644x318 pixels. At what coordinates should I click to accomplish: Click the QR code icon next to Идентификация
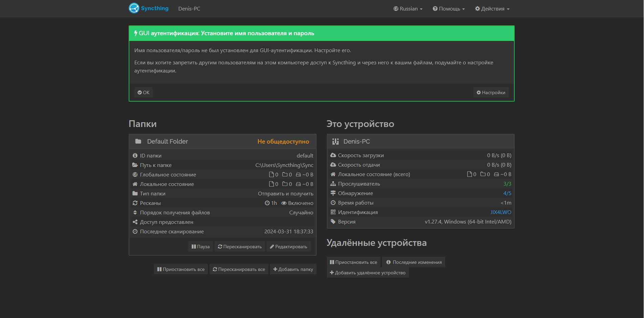tap(333, 212)
